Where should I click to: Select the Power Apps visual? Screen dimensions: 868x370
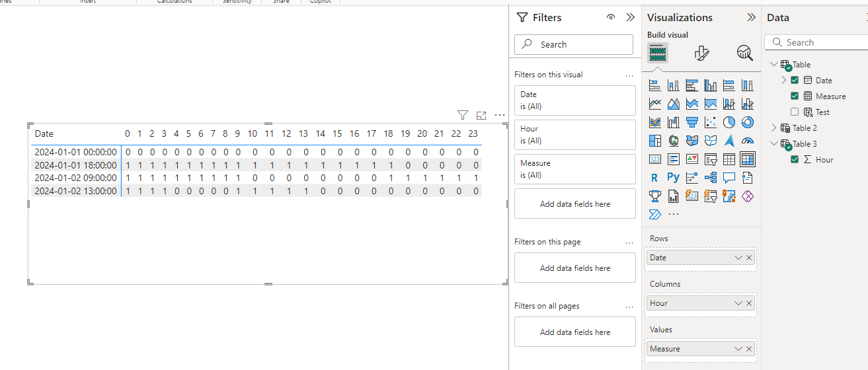pyautogui.click(x=748, y=196)
